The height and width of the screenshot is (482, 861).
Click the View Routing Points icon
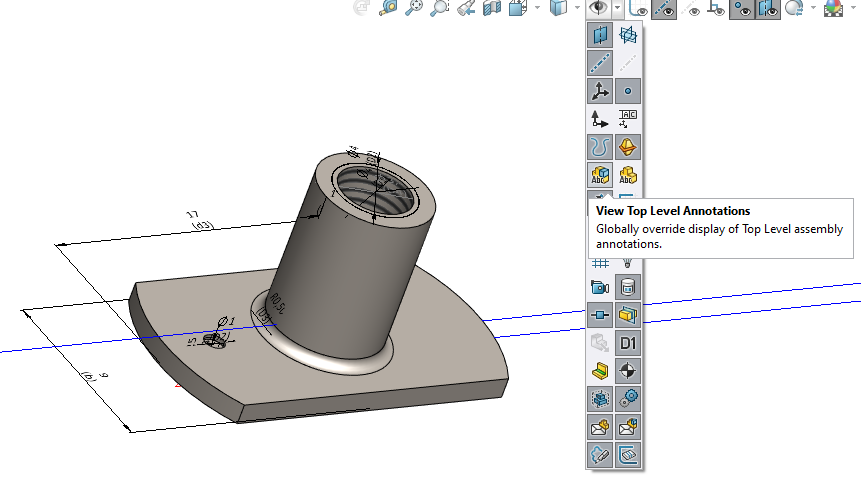point(600,315)
